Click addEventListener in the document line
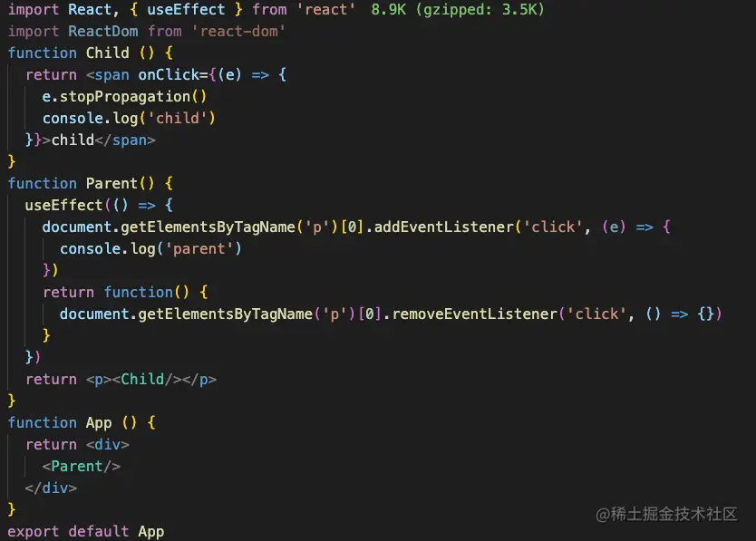The image size is (756, 541). (444, 227)
